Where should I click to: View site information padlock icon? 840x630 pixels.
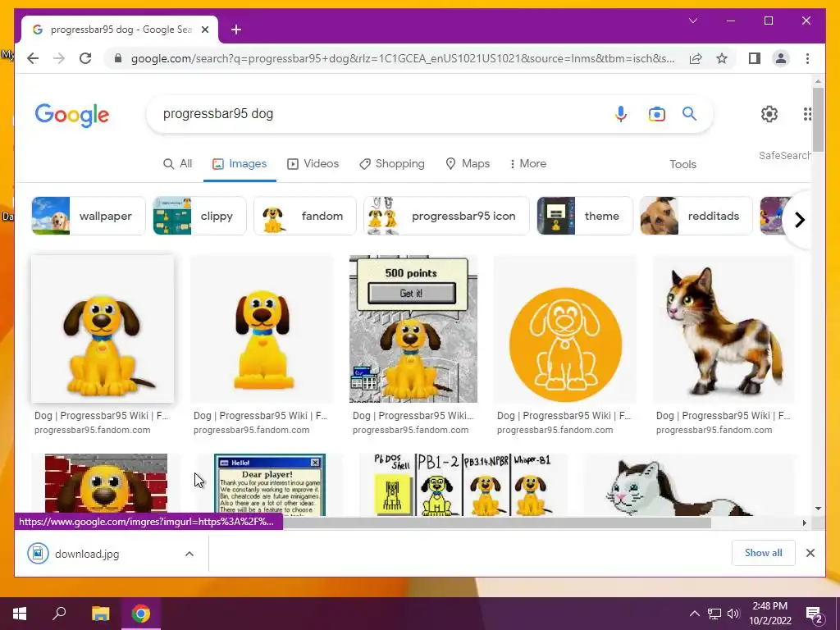118,58
